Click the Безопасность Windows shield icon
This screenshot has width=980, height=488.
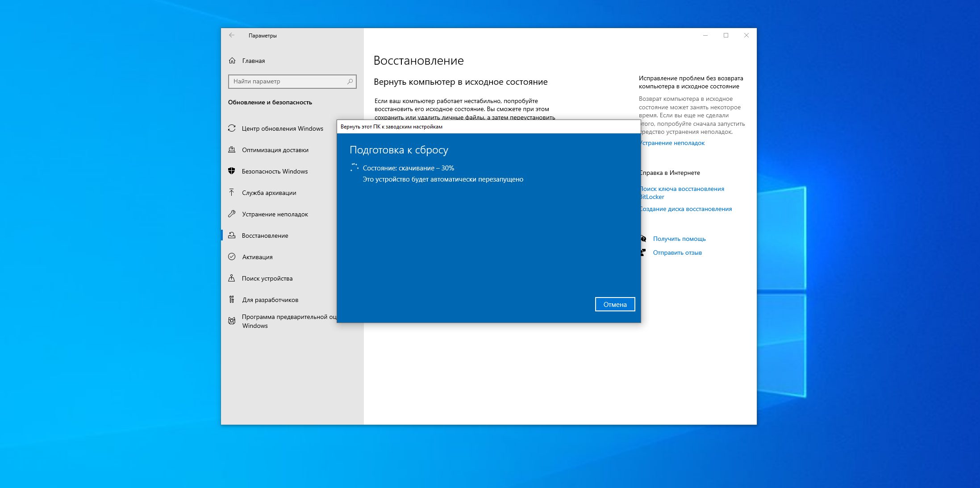tap(232, 171)
